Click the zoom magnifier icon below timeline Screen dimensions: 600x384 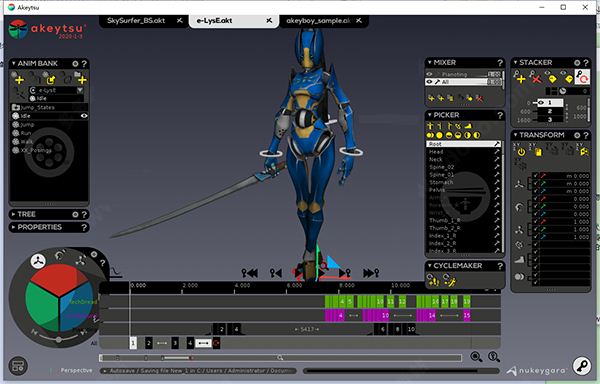[x=476, y=357]
